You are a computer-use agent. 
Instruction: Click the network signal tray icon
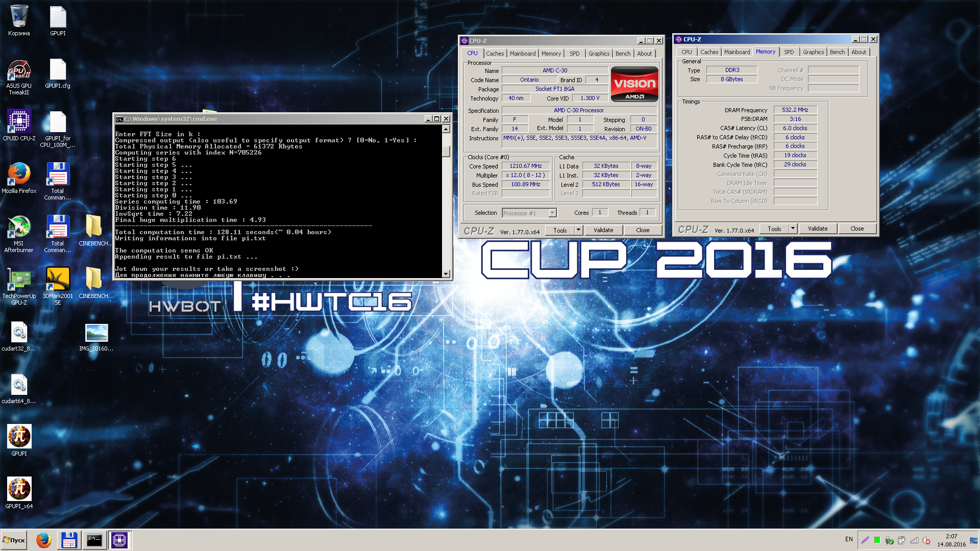pyautogui.click(x=914, y=541)
